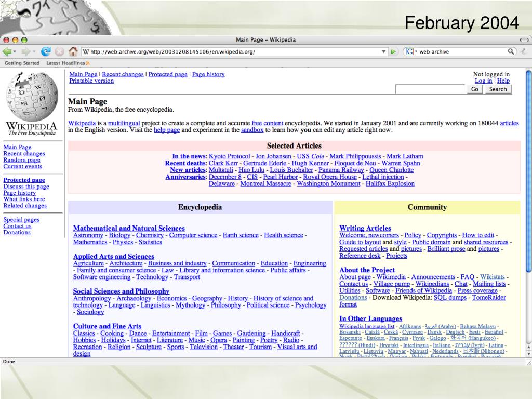Open the Gertrude Ederle link
Viewport: 532px width, 399px height.
pyautogui.click(x=264, y=163)
